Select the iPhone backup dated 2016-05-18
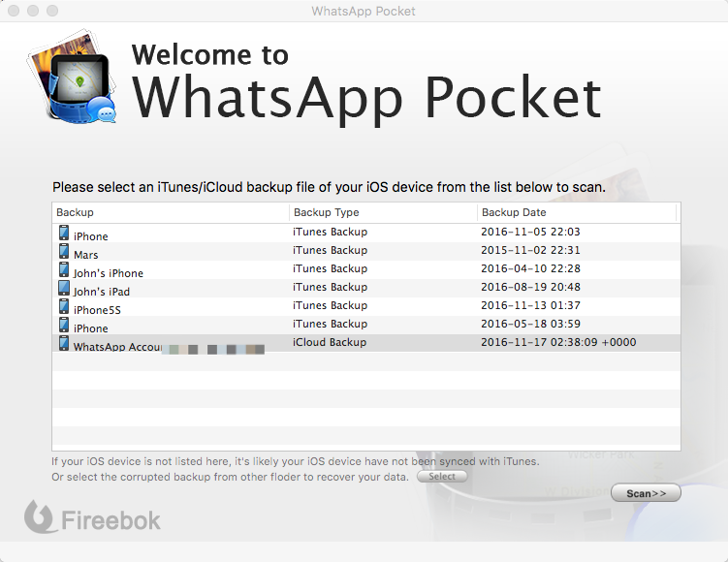728x562 pixels. (x=90, y=328)
